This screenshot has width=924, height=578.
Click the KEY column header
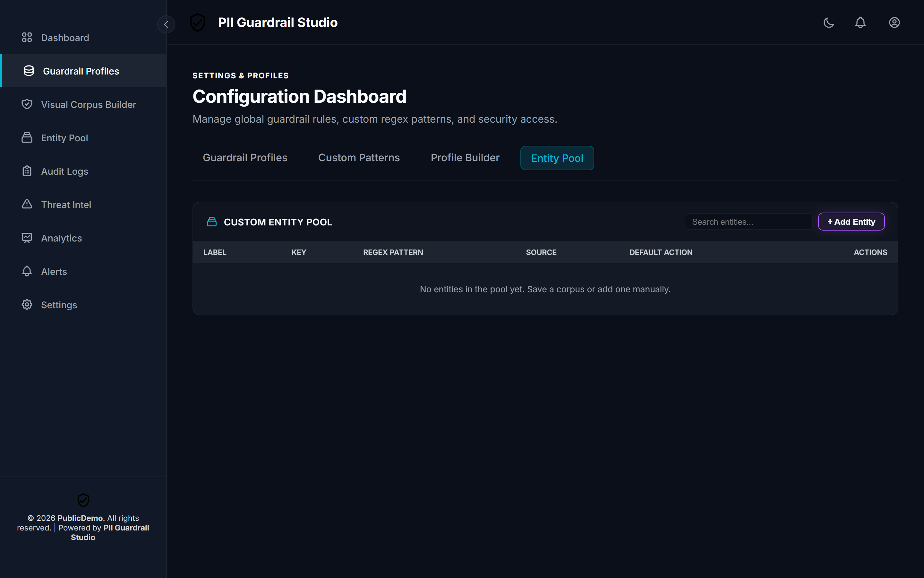click(299, 252)
